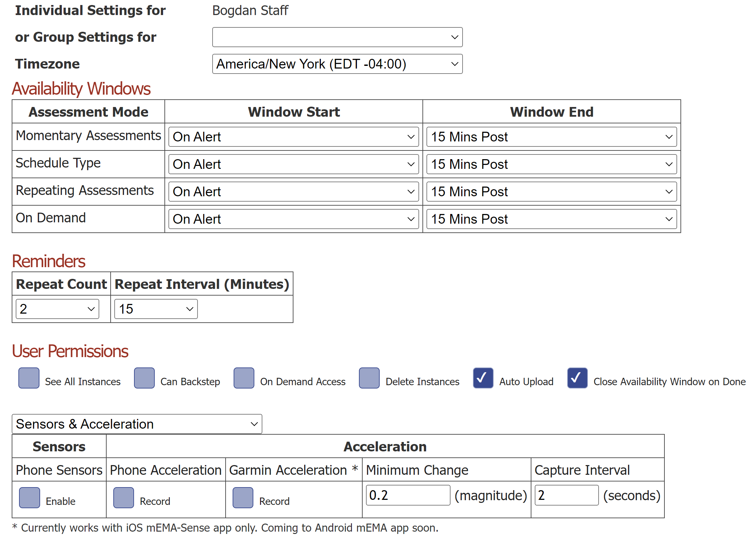Expand Momentary Assessments Window Start dropdown
This screenshot has height=549, width=756.
coord(293,137)
